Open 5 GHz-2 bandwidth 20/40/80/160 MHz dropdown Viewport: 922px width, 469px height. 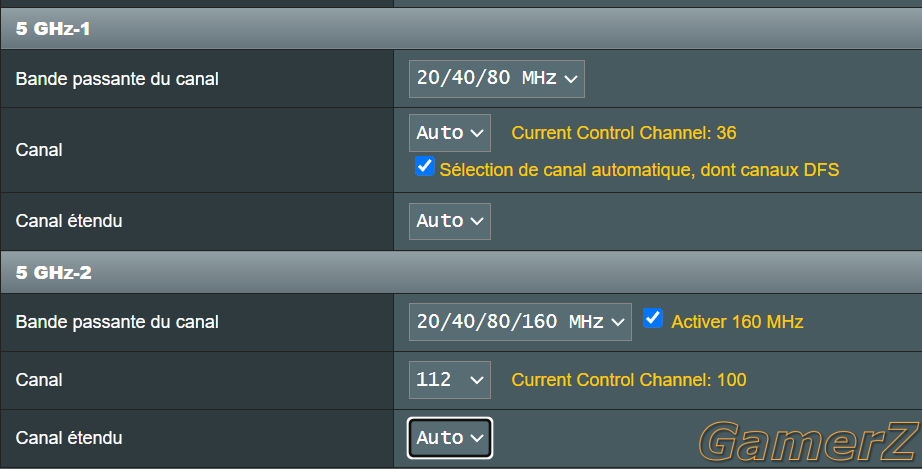click(x=520, y=322)
